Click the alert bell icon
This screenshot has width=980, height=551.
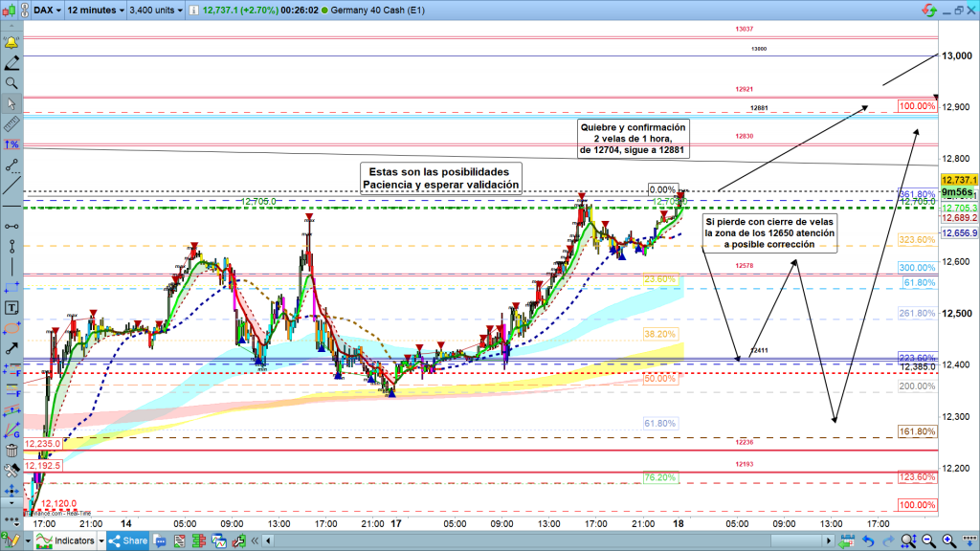pos(11,44)
